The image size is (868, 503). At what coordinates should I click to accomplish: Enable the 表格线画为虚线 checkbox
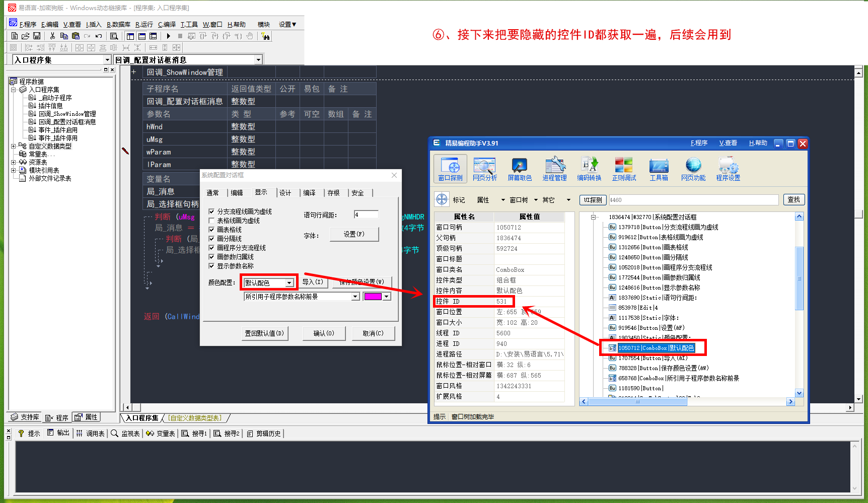(212, 221)
